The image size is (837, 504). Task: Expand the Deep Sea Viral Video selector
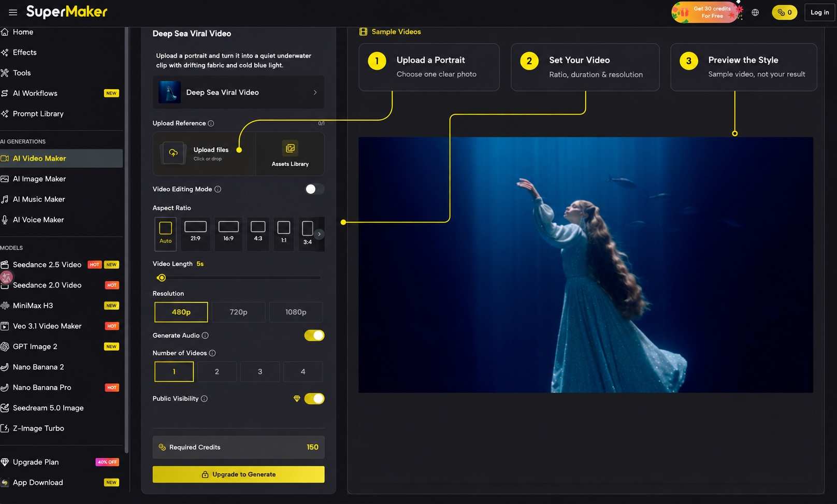(238, 92)
